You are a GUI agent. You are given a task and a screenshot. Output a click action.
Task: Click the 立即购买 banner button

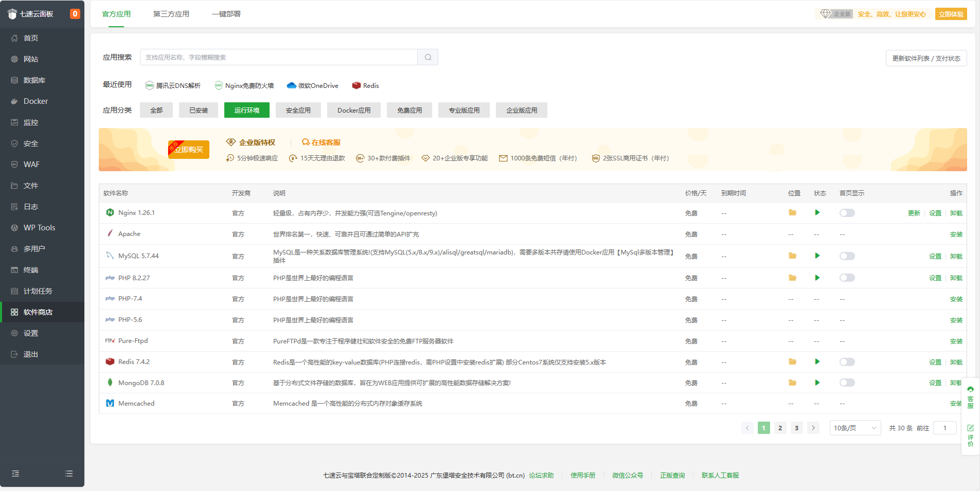[189, 150]
